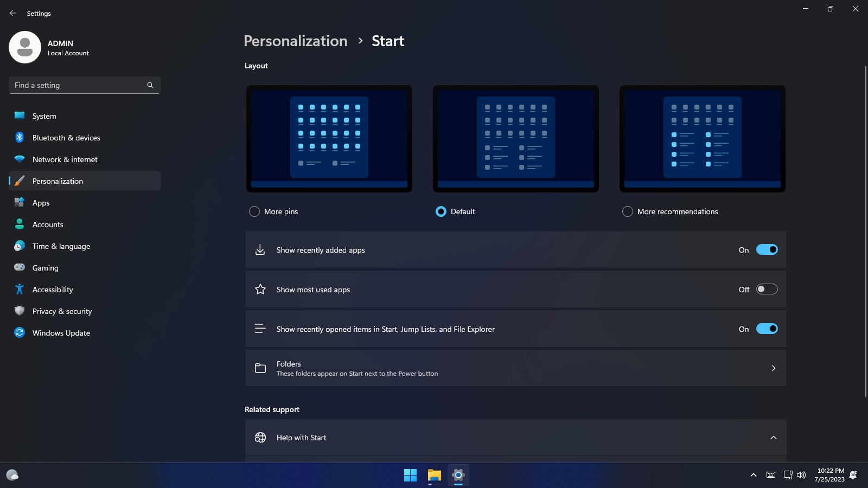Click the date and time in taskbar
868x488 pixels.
(830, 475)
